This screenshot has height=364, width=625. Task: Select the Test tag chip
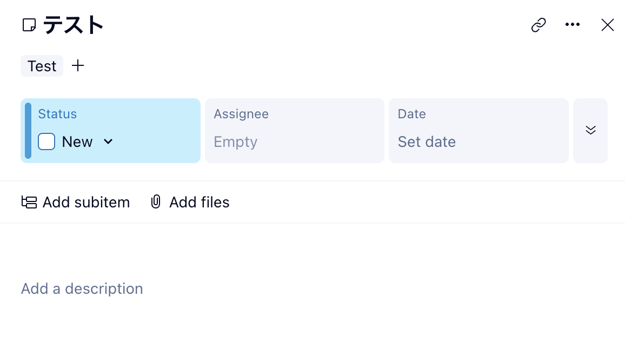pos(42,66)
